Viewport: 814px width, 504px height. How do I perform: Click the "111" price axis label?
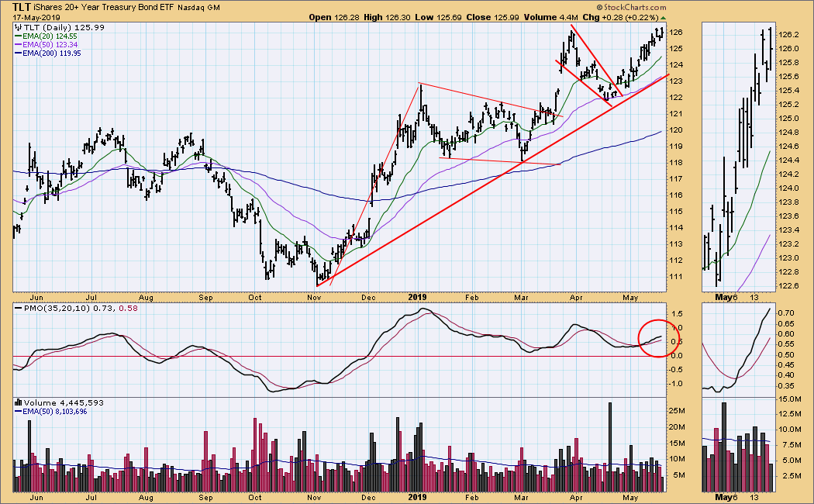675,276
